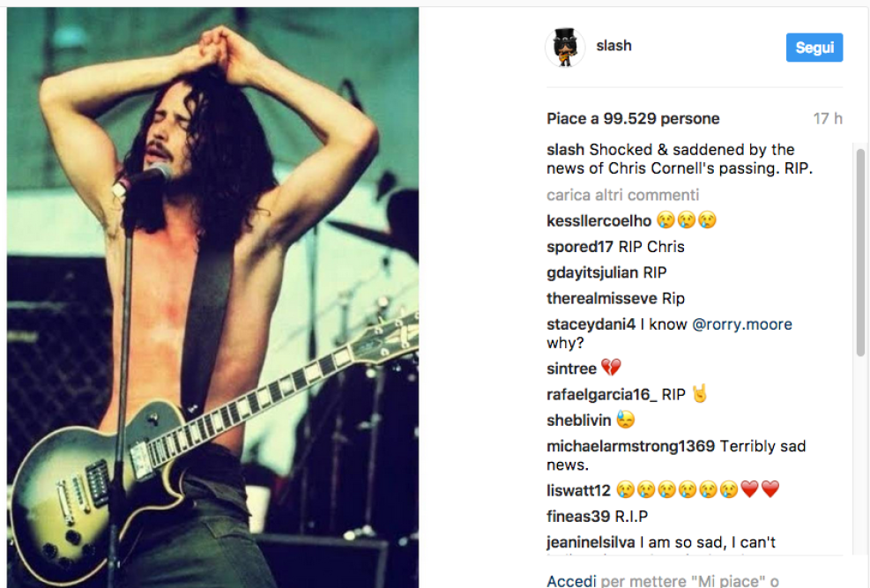Open staceydani4's profile link

pos(591,324)
